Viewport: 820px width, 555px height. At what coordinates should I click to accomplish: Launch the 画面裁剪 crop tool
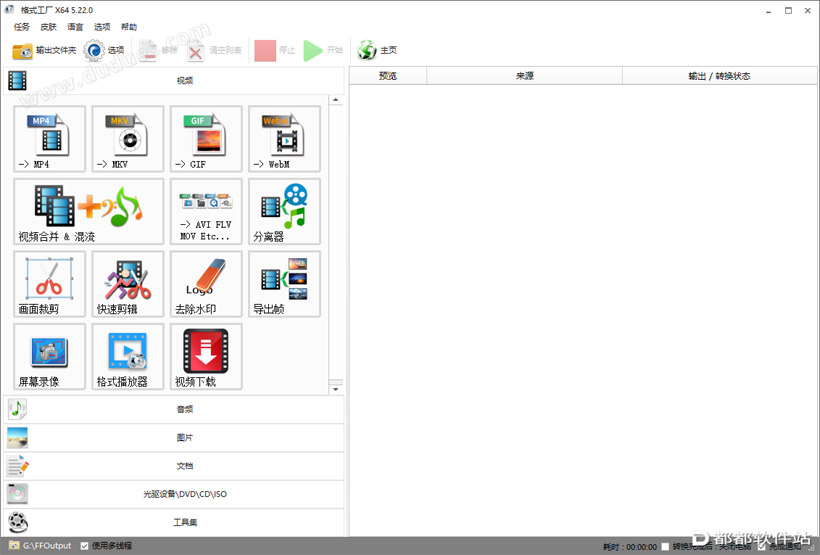pos(49,284)
